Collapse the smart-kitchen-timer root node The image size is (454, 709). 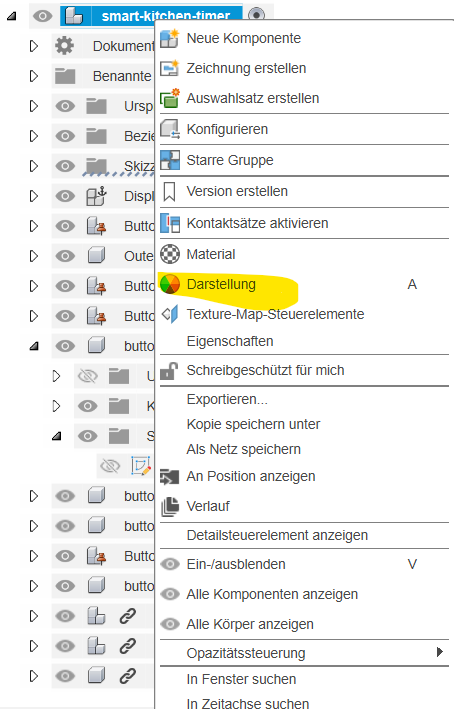(11, 16)
